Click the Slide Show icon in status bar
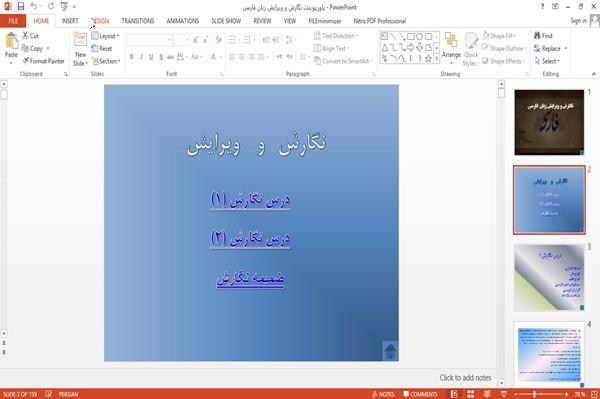Image resolution: width=600 pixels, height=399 pixels. (x=504, y=394)
